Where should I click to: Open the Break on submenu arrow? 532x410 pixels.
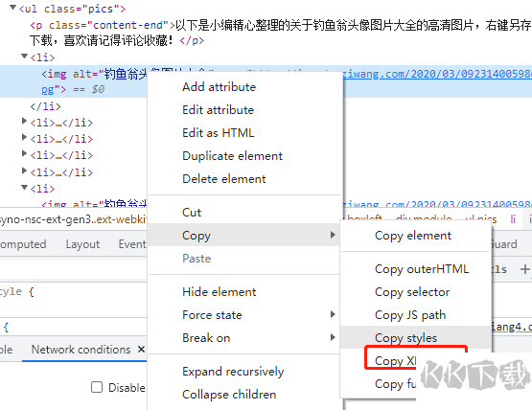click(333, 337)
